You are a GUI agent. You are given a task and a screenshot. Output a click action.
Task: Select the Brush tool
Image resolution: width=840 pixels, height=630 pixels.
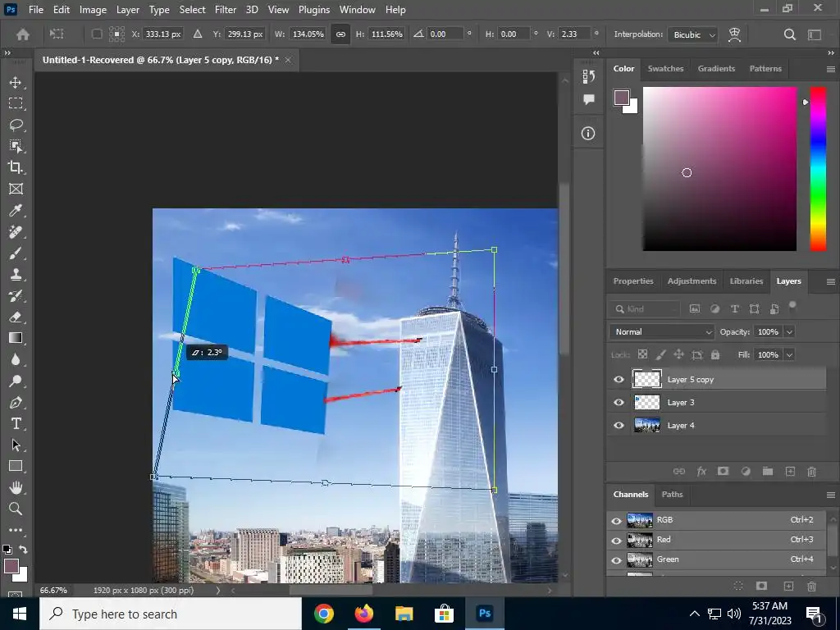[x=16, y=253]
